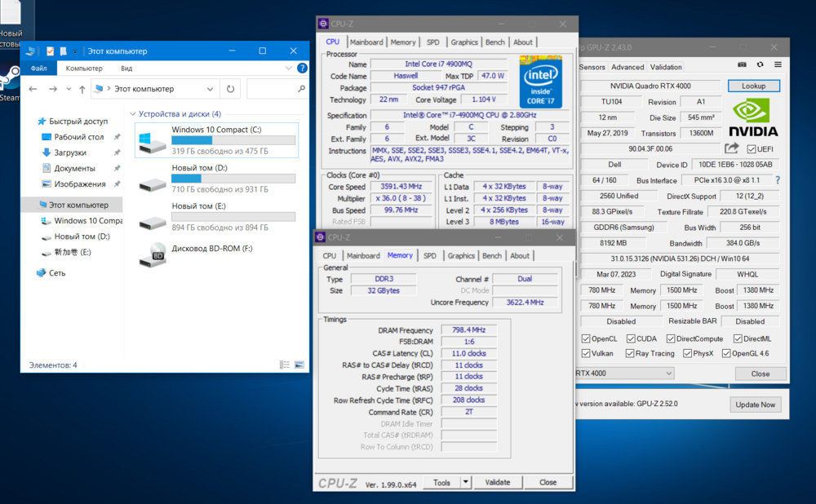Viewport: 816px width, 504px height.
Task: Toggle the Ray Tracing checkbox
Action: point(631,353)
